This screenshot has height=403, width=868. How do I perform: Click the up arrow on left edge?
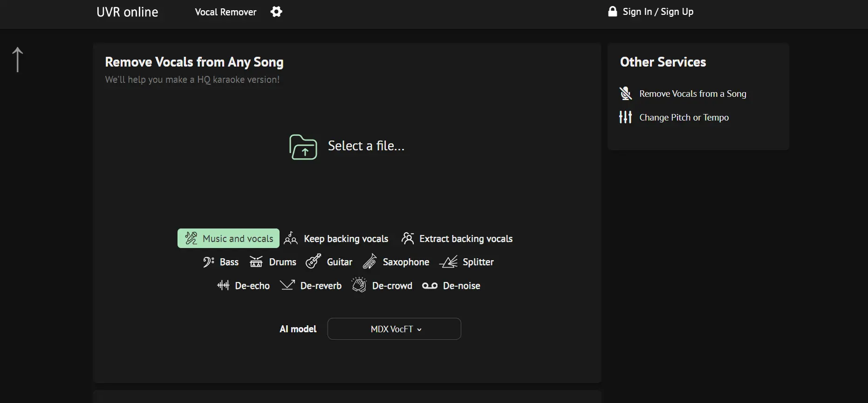click(18, 60)
